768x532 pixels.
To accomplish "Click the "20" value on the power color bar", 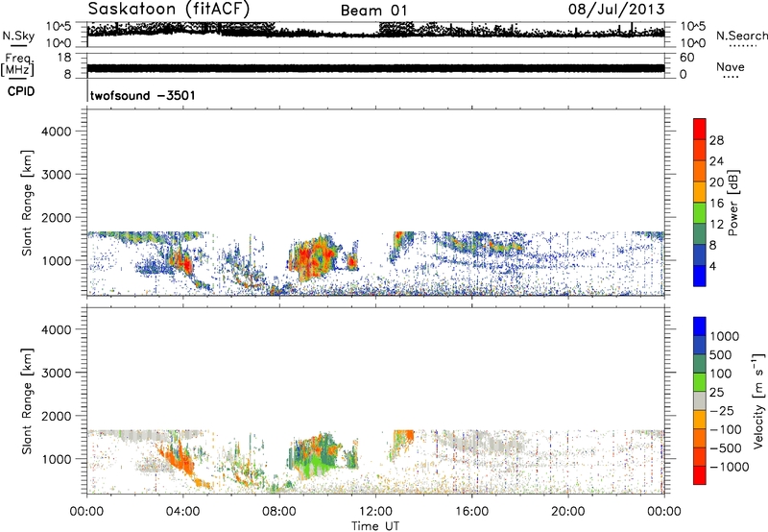I will pos(716,182).
